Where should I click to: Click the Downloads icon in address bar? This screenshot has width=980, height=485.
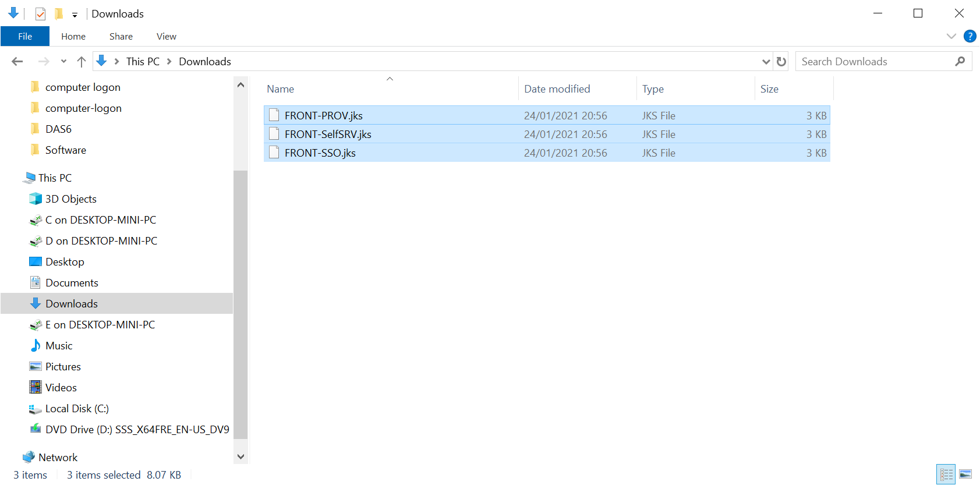pos(101,61)
